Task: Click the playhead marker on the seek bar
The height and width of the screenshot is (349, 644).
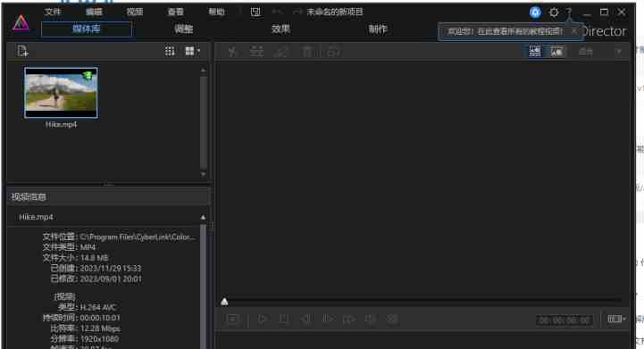Action: (224, 302)
